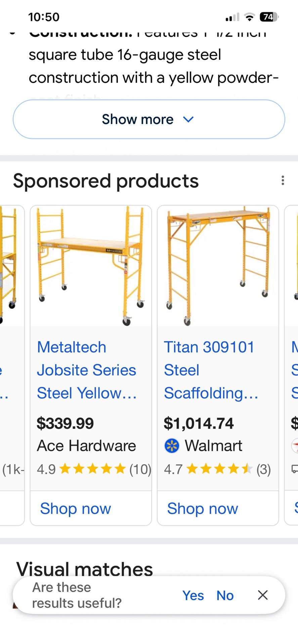This screenshot has width=298, height=644.
Task: Shop now for Metaltech Jobsite scaffold
Action: (75, 508)
